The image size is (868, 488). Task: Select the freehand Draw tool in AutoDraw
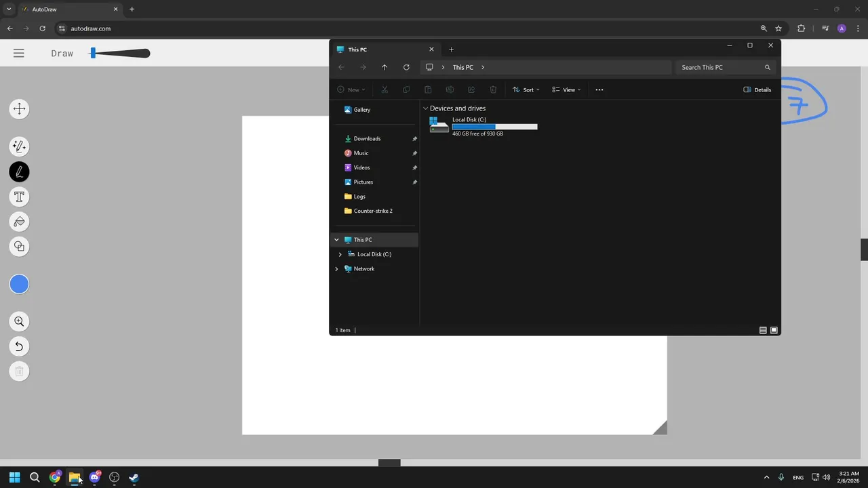(x=19, y=172)
